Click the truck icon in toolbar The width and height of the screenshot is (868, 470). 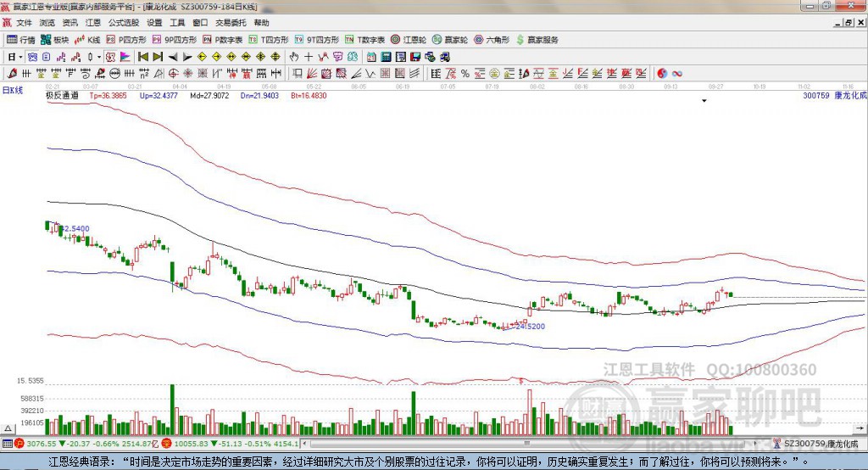coord(445,57)
